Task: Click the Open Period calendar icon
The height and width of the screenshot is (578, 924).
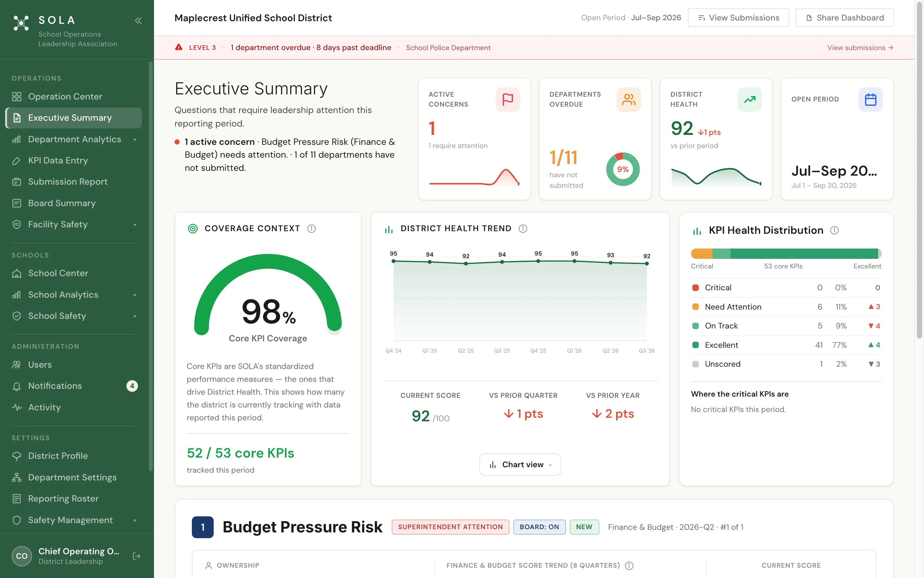Action: coord(870,100)
